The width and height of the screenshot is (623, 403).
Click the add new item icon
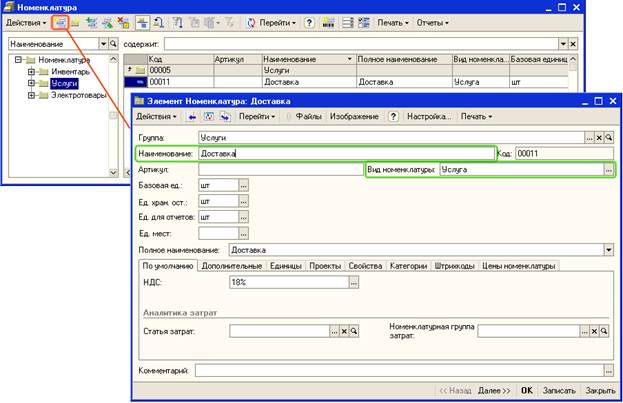click(61, 21)
